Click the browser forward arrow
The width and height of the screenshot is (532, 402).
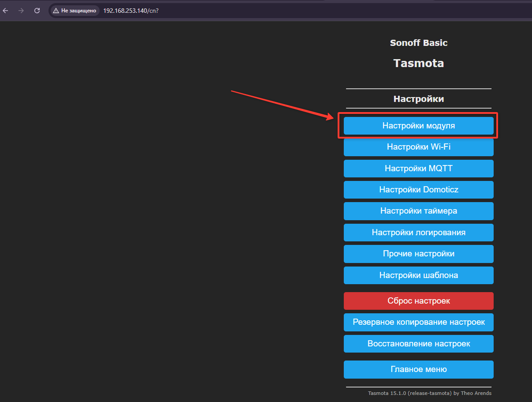click(21, 11)
